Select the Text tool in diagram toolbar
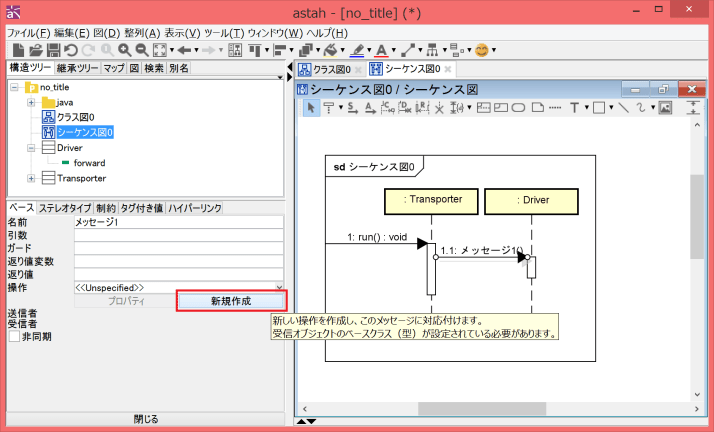This screenshot has height=432, width=714. pyautogui.click(x=574, y=108)
